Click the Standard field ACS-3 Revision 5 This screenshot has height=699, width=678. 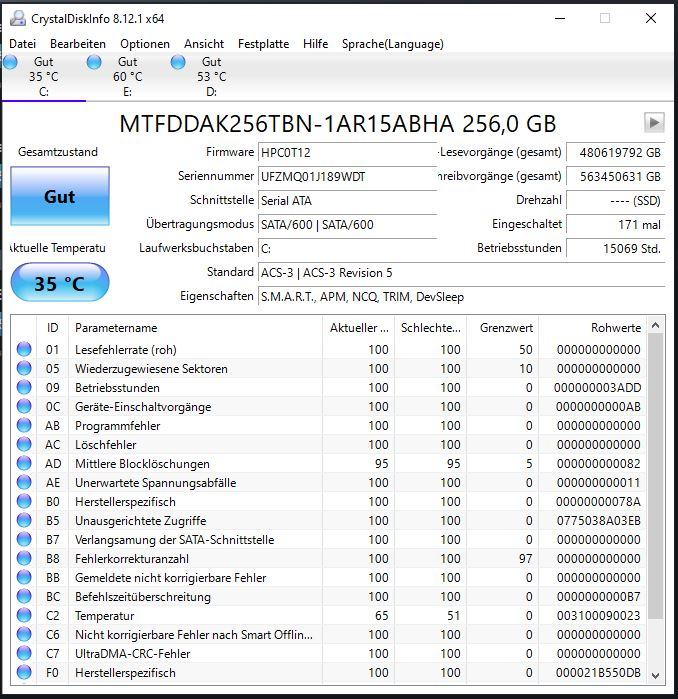pyautogui.click(x=462, y=272)
